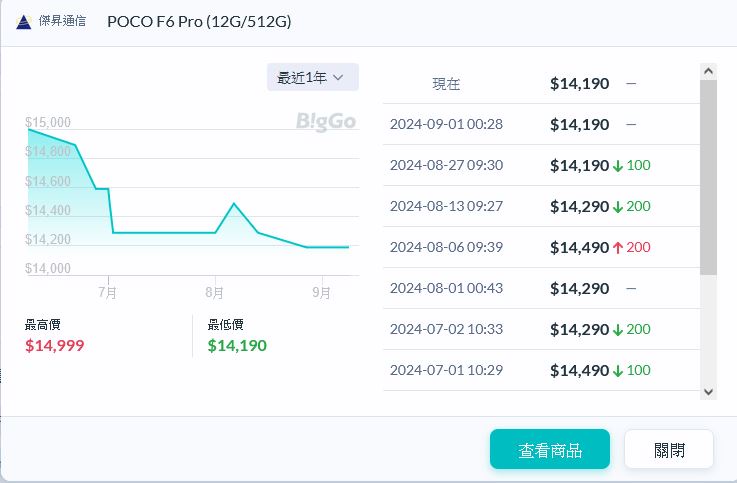Viewport: 737px width, 483px height.
Task: Select the 2024-09-01 00:28 price entry
Action: tap(540, 125)
